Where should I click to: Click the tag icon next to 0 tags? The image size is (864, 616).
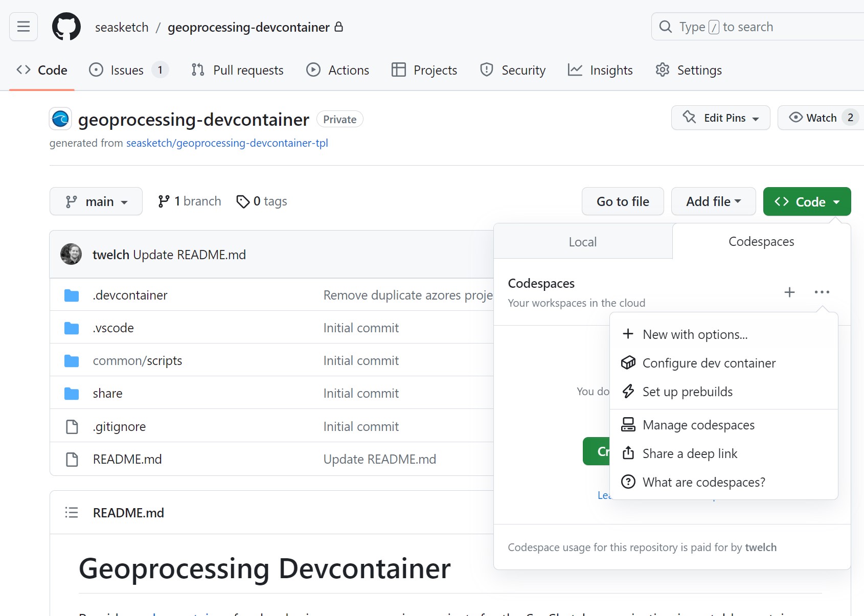[243, 201]
